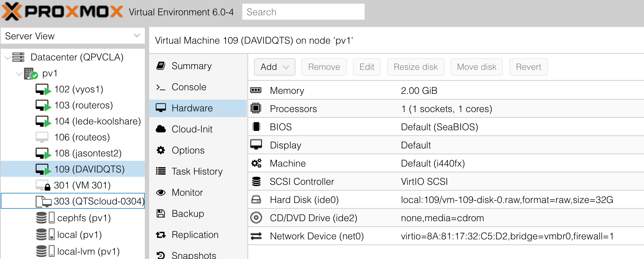This screenshot has width=644, height=259.
Task: Select 303 (QTScloud-0304) in the tree
Action: point(73,201)
